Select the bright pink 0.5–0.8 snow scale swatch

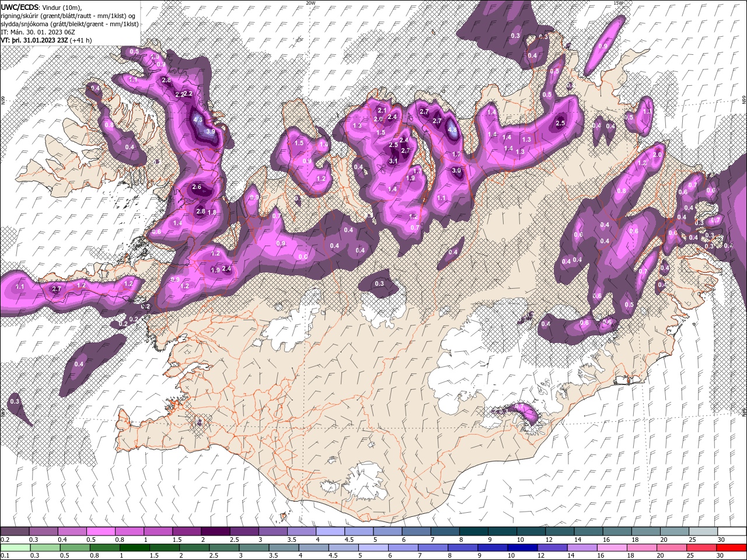tap(100, 531)
